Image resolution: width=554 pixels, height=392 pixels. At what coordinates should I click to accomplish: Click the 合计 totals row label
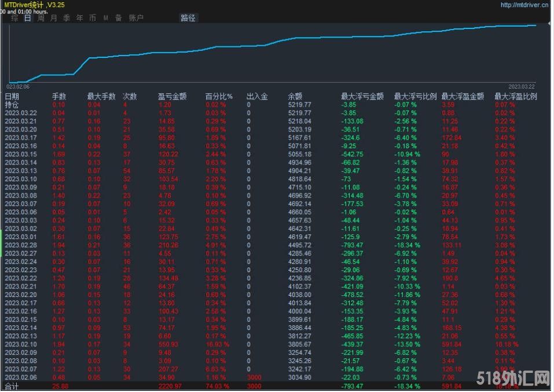12,385
